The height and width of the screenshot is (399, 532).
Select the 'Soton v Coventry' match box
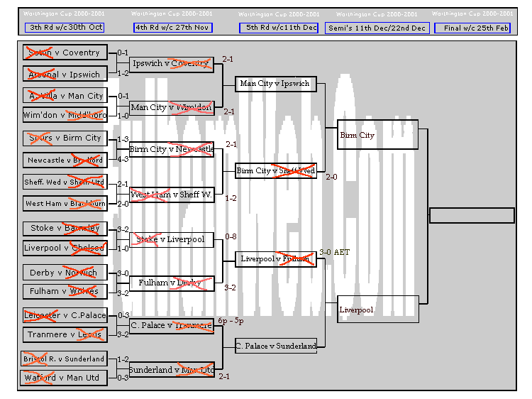click(x=65, y=53)
